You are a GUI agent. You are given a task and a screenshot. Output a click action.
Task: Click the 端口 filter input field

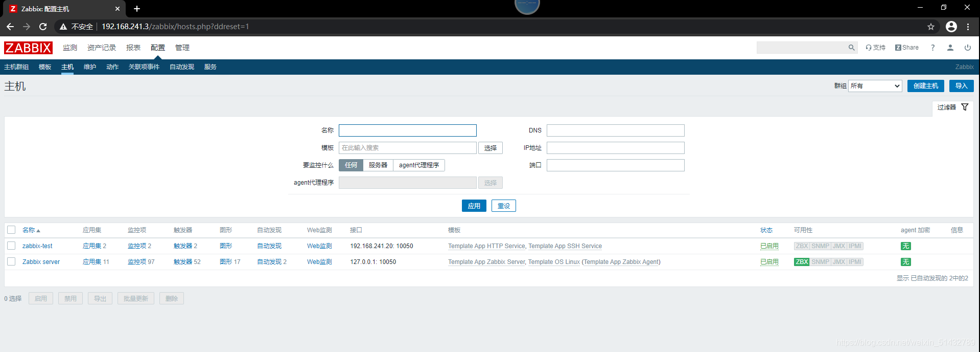pos(616,165)
